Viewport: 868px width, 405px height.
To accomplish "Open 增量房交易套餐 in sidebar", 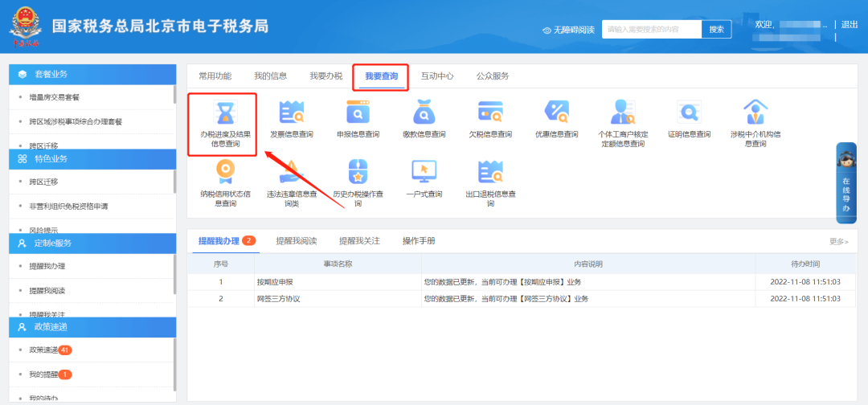I will 55,97.
